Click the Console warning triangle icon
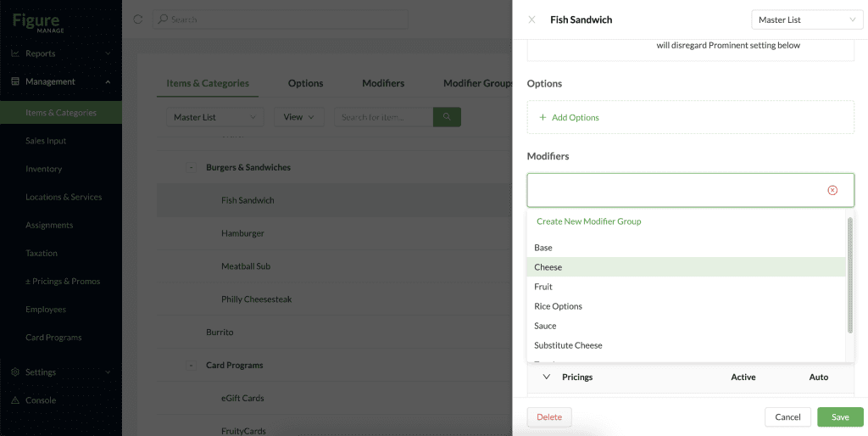 pos(15,400)
